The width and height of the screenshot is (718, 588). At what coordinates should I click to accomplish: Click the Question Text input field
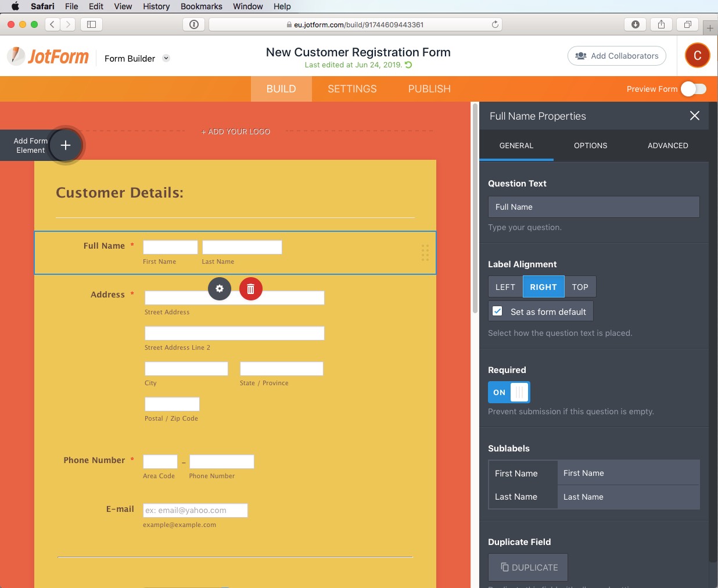[594, 207]
